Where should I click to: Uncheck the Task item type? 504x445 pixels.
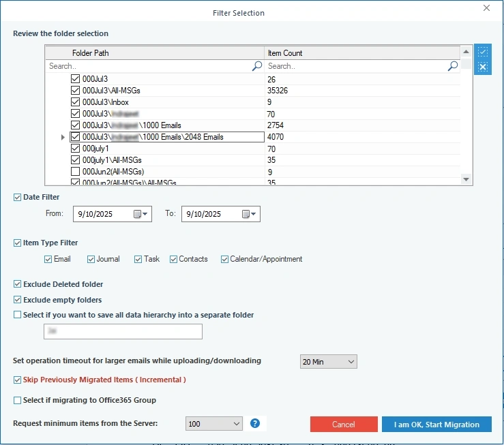(138, 259)
